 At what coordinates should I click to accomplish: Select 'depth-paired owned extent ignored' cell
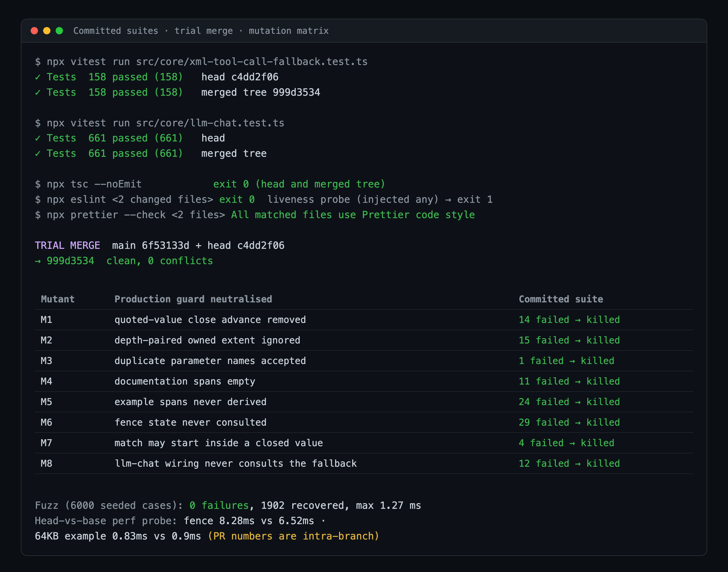pos(207,340)
